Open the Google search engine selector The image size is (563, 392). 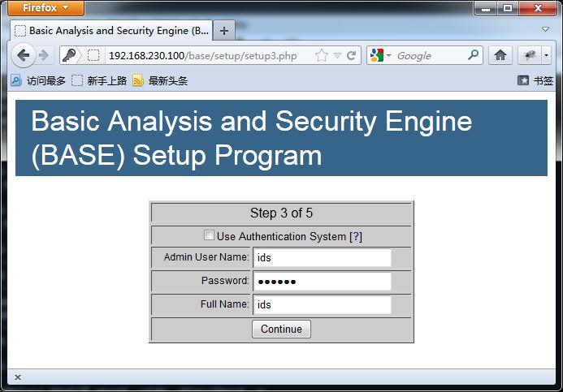click(380, 55)
